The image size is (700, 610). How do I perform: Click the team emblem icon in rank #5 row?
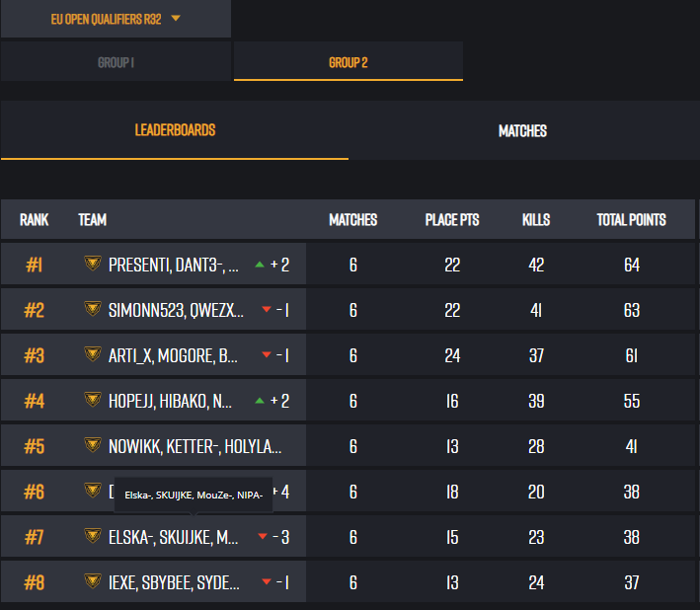93,445
